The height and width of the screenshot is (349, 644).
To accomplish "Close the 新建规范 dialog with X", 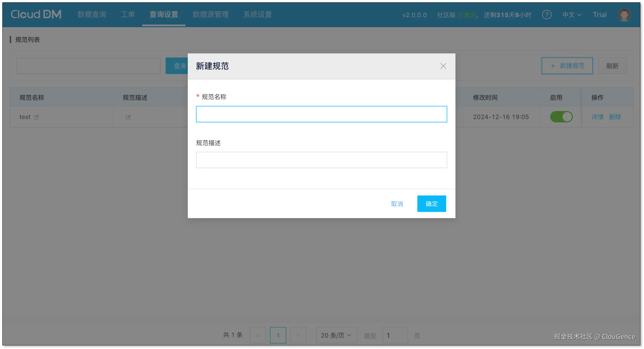I will coord(443,66).
